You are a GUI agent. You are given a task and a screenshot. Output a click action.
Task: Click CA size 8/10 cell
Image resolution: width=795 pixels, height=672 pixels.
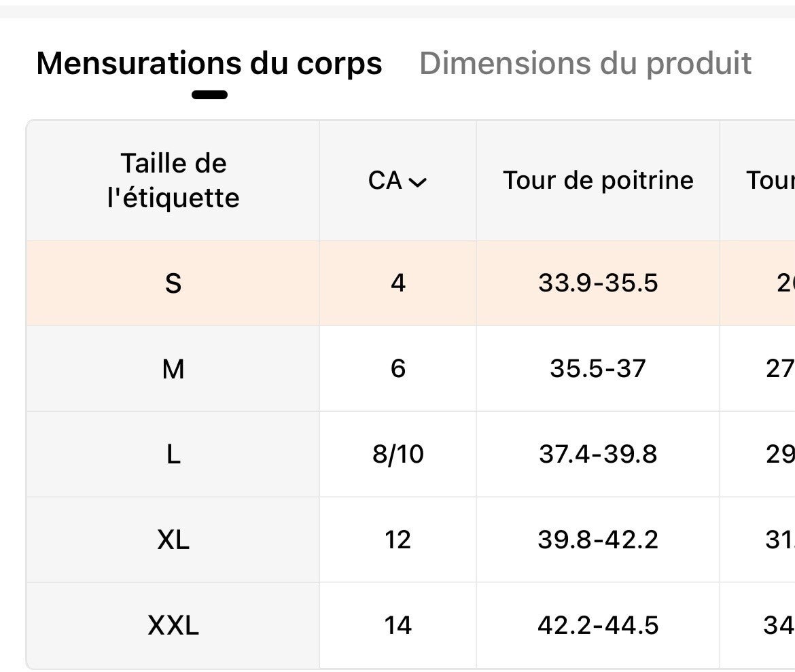398,455
